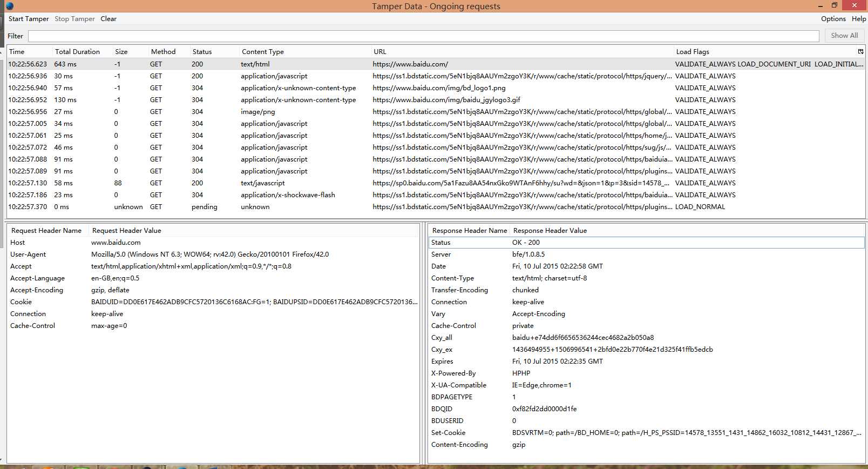The width and height of the screenshot is (868, 469).
Task: Click the 643 ms duration cell
Action: [x=65, y=64]
